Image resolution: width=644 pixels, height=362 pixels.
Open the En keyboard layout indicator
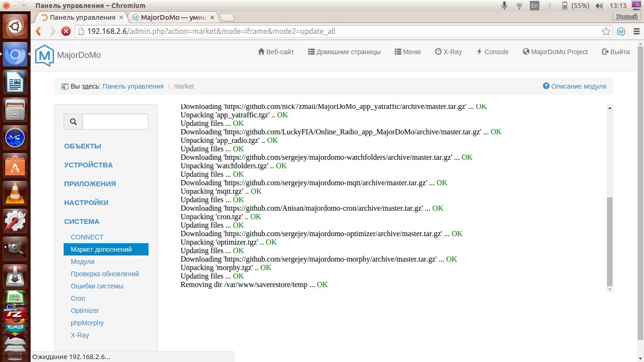tap(534, 6)
